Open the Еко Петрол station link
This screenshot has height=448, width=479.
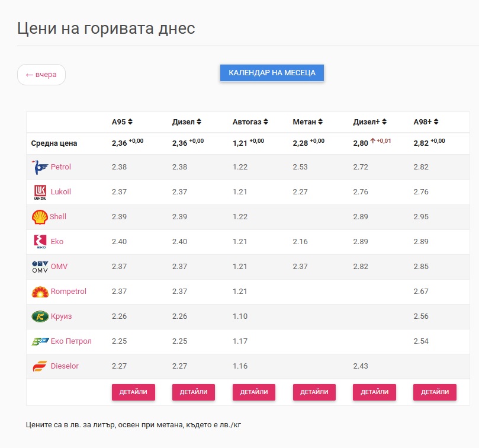click(x=71, y=341)
